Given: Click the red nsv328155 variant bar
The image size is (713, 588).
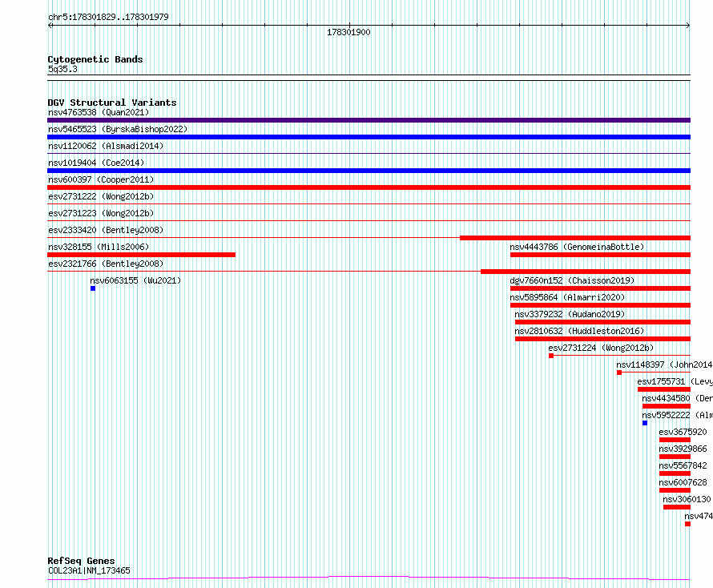Looking at the screenshot, I should click(x=142, y=255).
